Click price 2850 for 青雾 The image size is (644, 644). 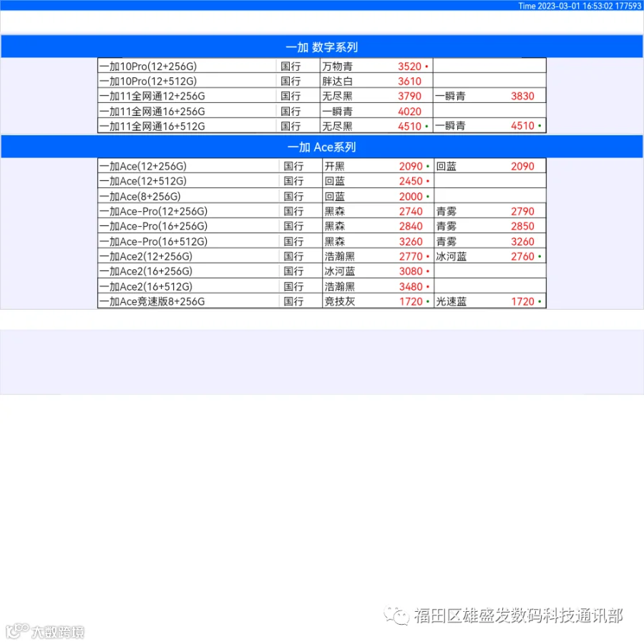click(x=522, y=226)
